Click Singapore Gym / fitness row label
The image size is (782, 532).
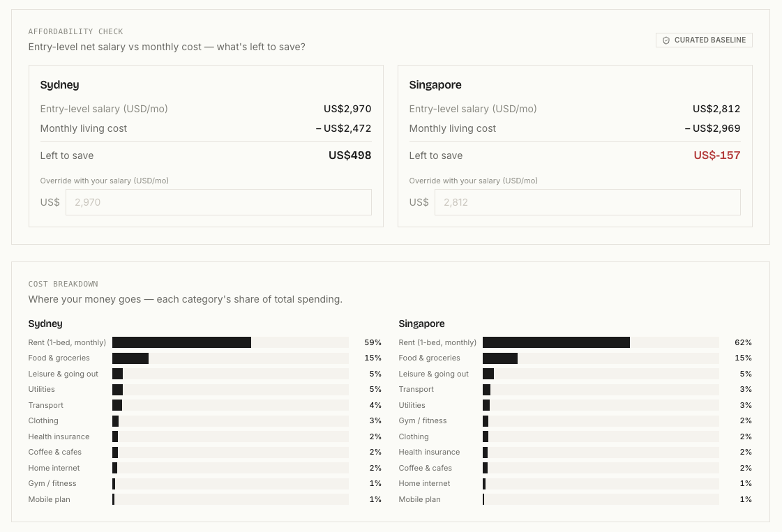click(x=423, y=421)
